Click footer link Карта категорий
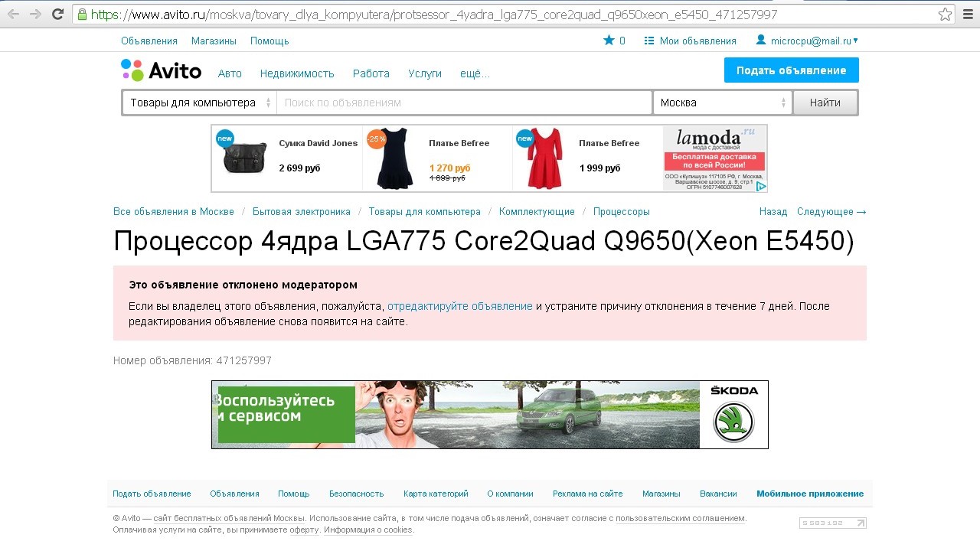This screenshot has height=554, width=980. point(436,494)
